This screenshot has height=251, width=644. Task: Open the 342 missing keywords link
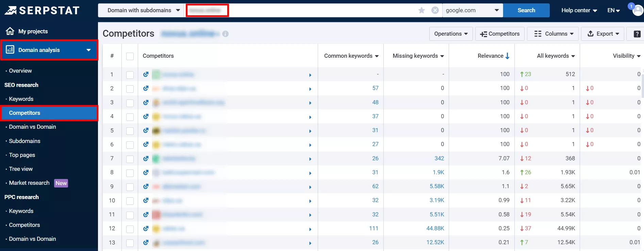tap(439, 158)
